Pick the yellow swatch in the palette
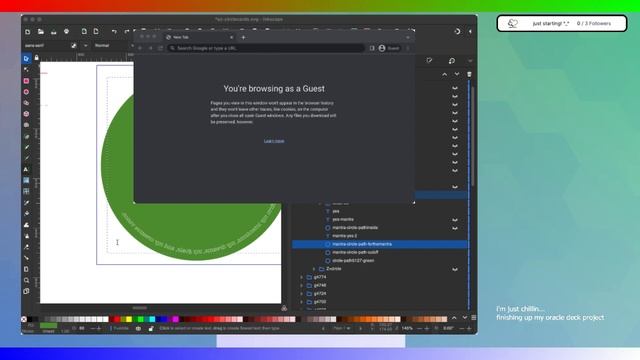 129,319
